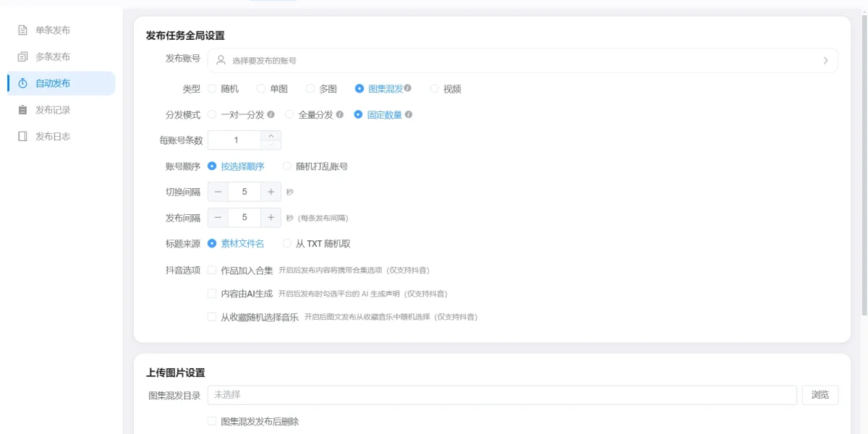Click the 上传图片设置 heading
Image resolution: width=868 pixels, height=434 pixels.
pyautogui.click(x=176, y=373)
